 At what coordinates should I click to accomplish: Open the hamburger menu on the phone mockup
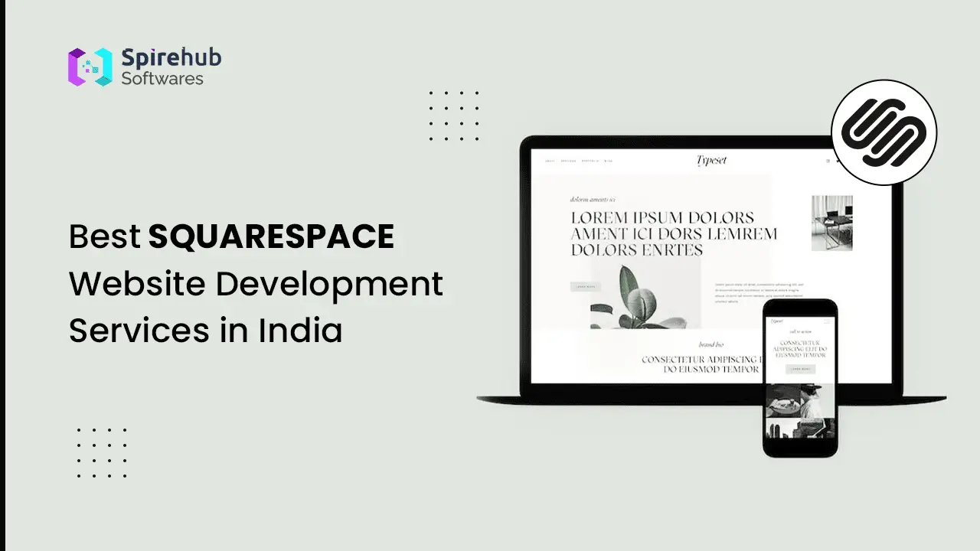827,321
